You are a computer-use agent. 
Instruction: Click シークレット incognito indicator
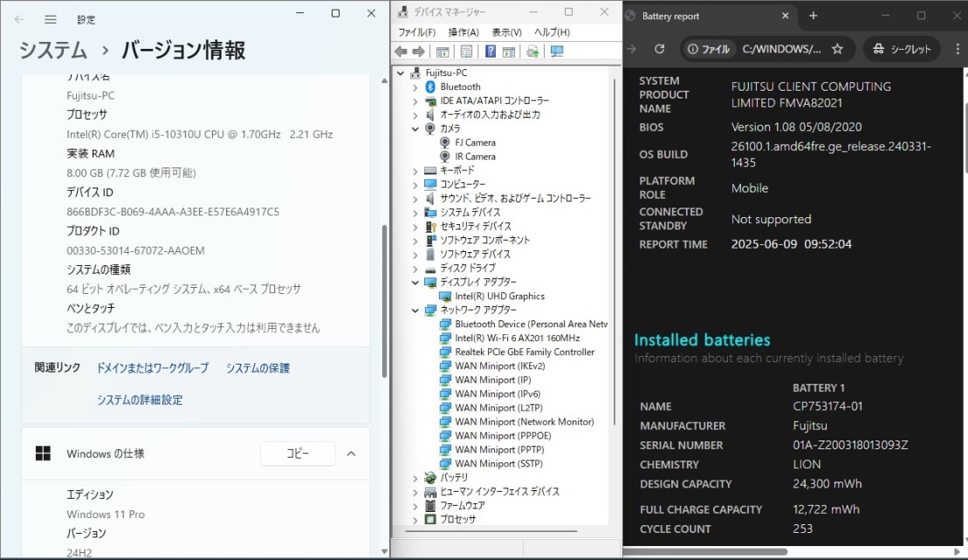pyautogui.click(x=902, y=49)
